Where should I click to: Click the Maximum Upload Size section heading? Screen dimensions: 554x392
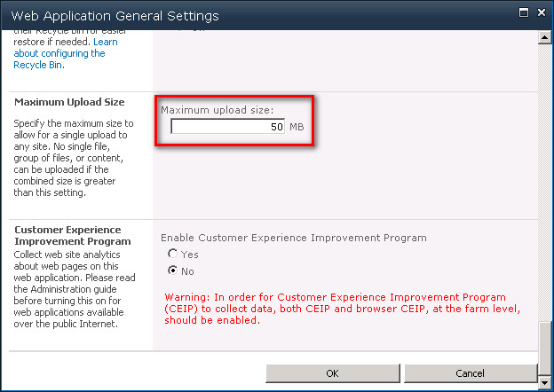[x=69, y=102]
